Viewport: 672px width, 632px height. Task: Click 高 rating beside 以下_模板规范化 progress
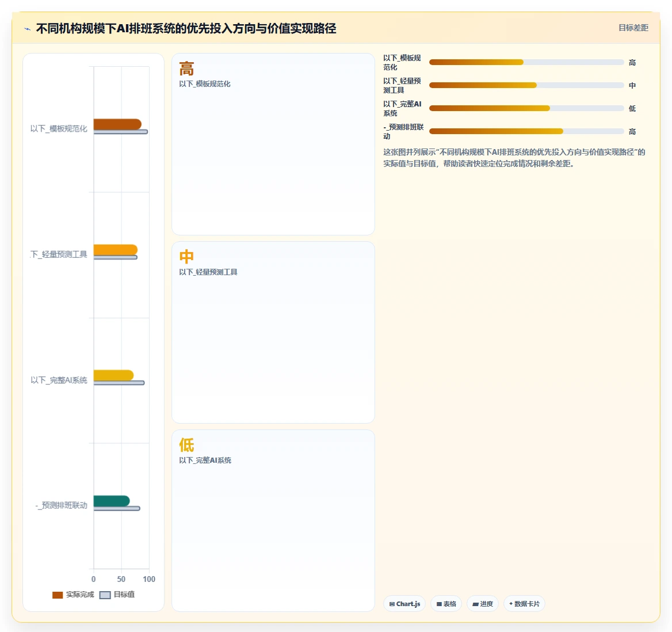point(632,63)
